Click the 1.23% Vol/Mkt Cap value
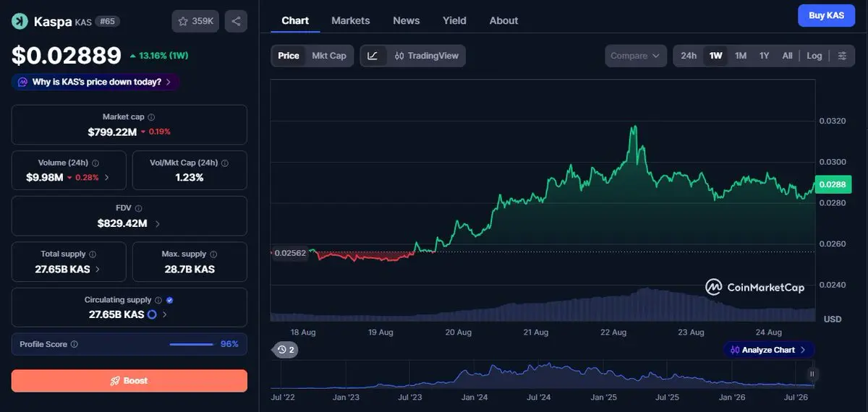Screen dimensions: 868x412 click(x=189, y=178)
